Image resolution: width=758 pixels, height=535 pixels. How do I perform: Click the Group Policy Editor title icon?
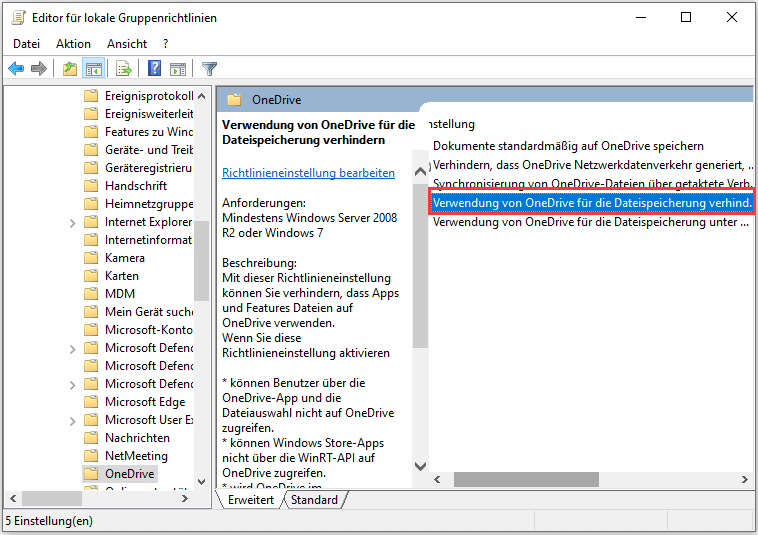tap(18, 17)
